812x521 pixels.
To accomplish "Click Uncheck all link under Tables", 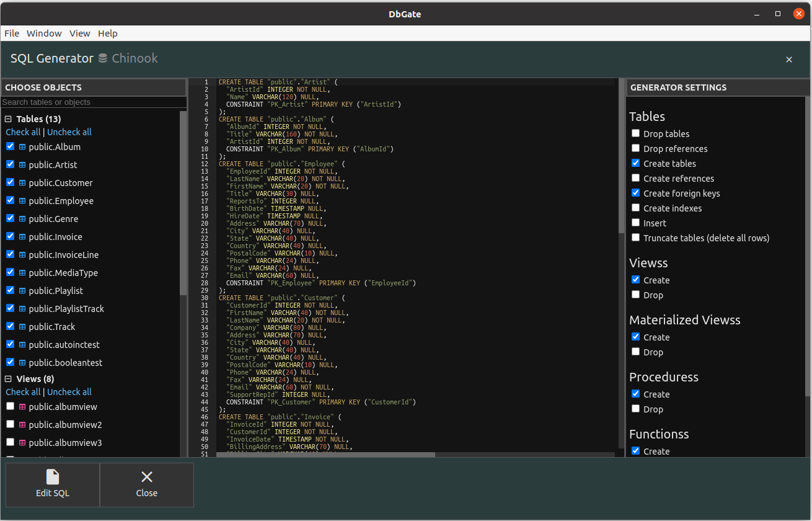I will [69, 132].
